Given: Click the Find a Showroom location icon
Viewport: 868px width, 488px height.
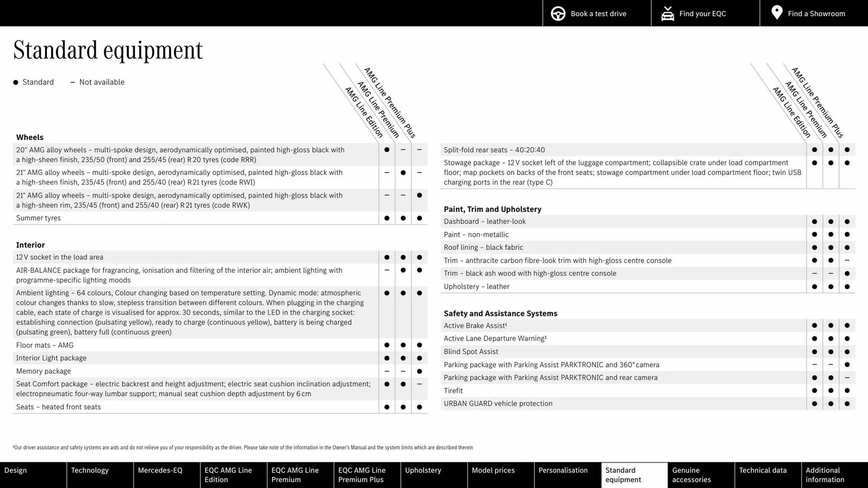Looking at the screenshot, I should click(777, 13).
